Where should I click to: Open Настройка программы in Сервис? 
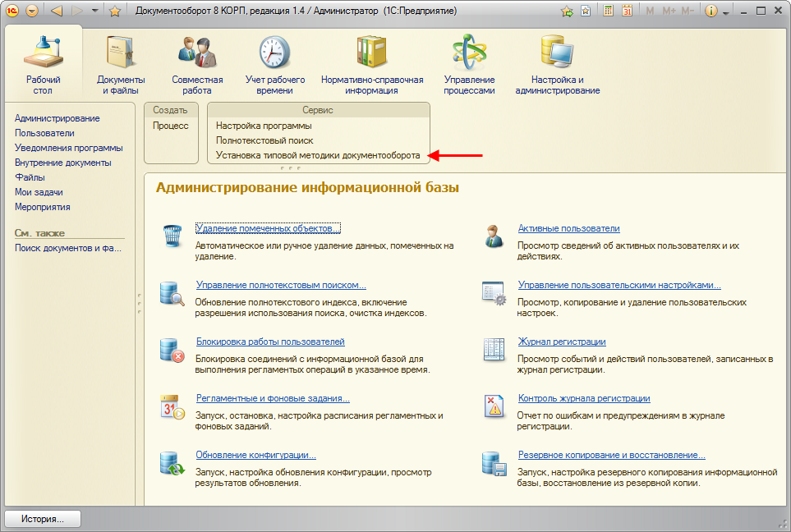(x=264, y=126)
